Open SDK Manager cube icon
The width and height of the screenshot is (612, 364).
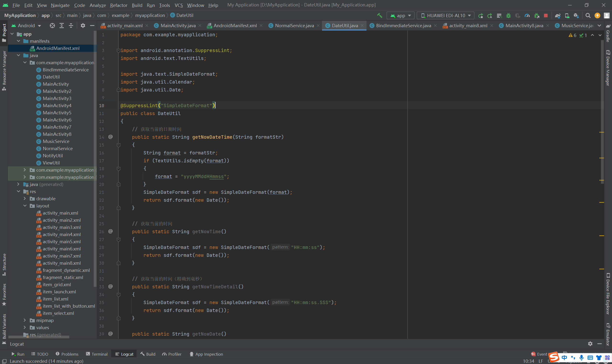576,16
